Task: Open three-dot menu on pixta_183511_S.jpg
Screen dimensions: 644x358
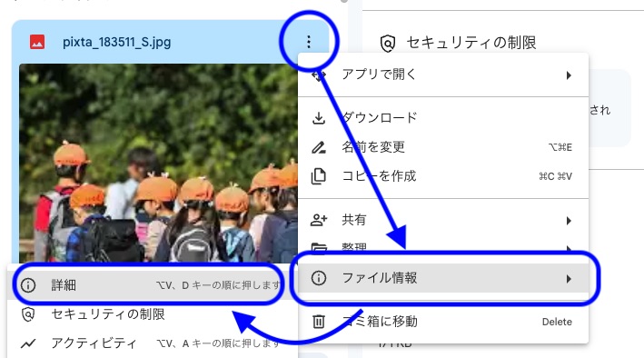Action: point(309,42)
